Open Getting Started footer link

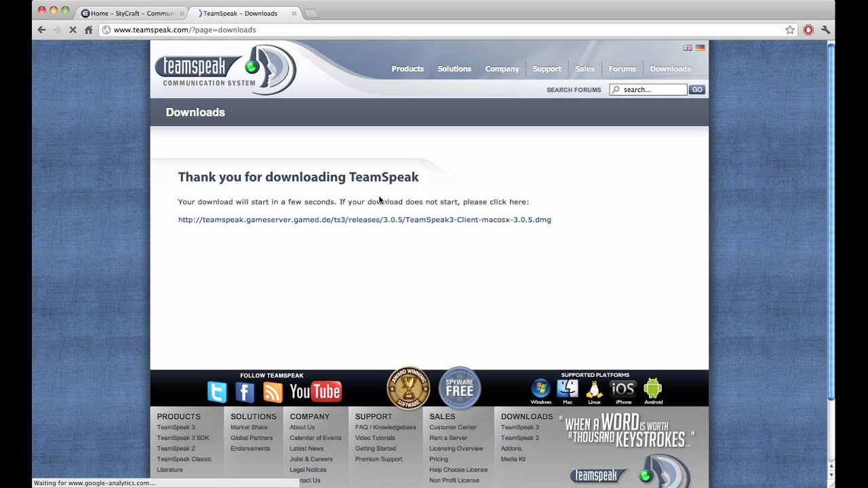click(376, 449)
